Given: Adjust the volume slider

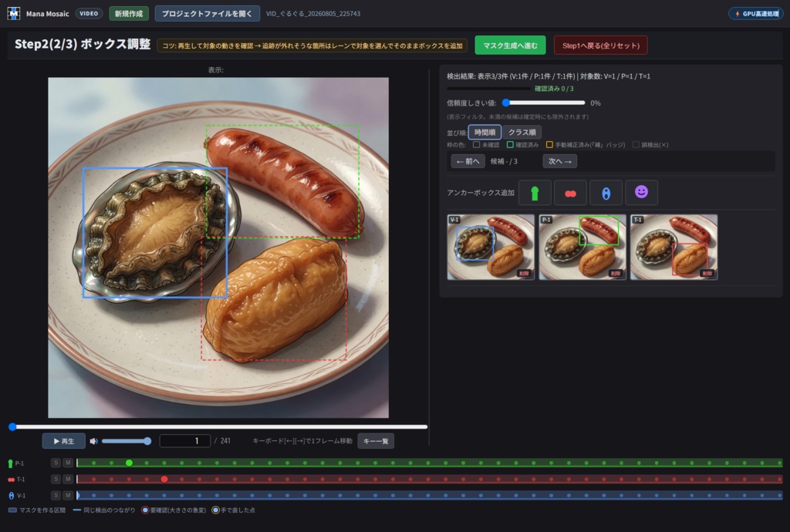Looking at the screenshot, I should (x=127, y=441).
